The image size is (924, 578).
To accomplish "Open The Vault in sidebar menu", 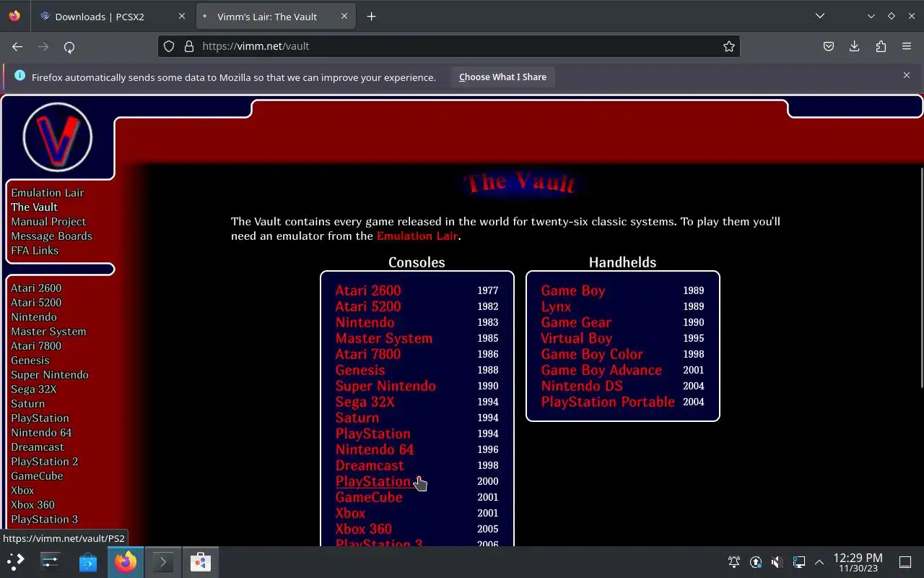I will click(34, 207).
